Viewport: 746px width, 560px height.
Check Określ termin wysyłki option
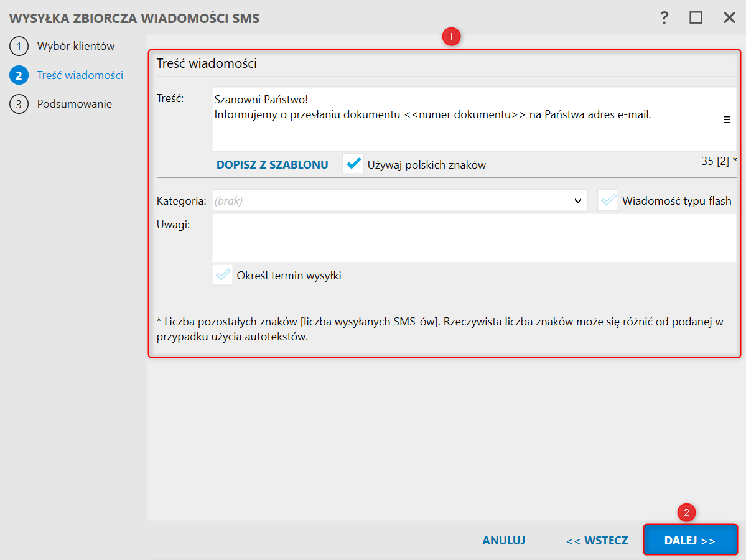(222, 275)
